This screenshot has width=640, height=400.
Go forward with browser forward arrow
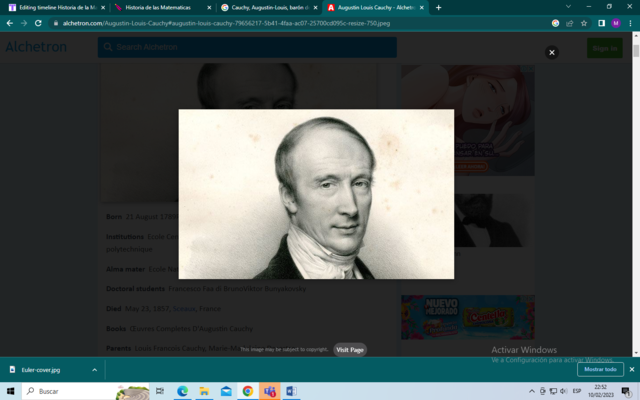point(24,23)
